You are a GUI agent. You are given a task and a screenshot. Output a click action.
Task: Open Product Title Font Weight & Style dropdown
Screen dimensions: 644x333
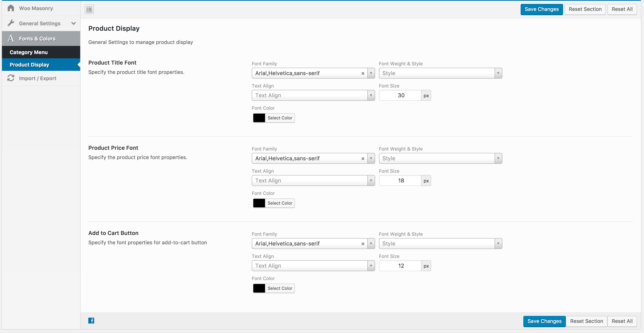pos(440,73)
